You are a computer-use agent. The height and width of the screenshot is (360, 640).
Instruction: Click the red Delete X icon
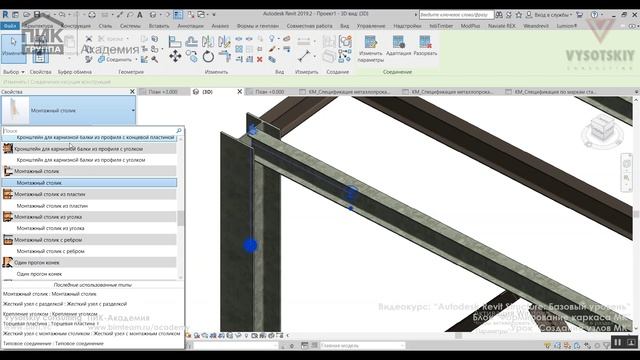click(260, 60)
